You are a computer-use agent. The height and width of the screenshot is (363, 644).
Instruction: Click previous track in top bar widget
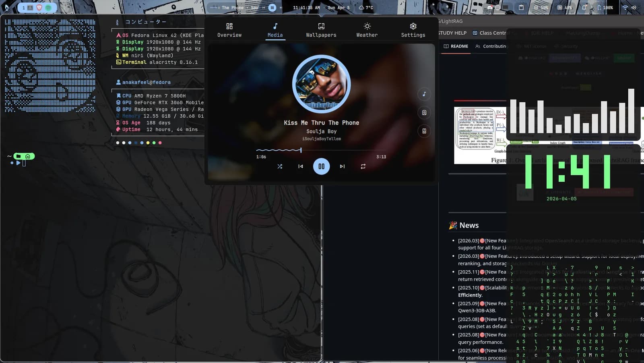264,7
